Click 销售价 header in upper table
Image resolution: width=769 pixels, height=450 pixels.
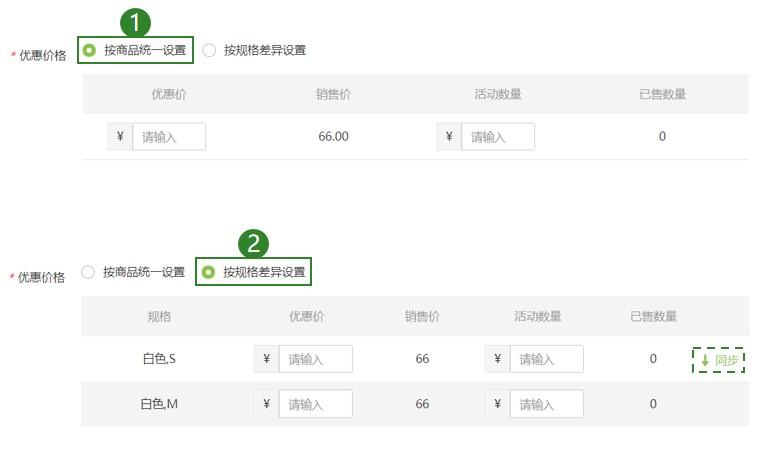[x=333, y=94]
